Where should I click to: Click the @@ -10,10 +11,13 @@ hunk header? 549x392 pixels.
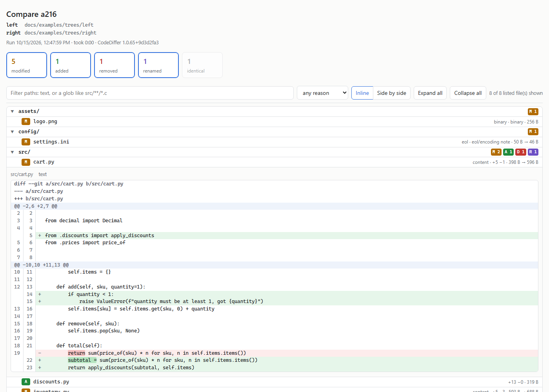click(x=274, y=265)
